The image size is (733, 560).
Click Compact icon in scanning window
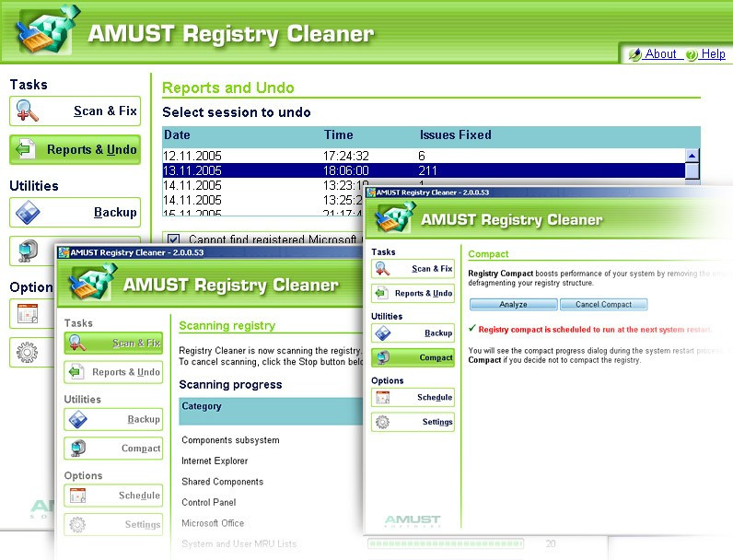point(78,449)
